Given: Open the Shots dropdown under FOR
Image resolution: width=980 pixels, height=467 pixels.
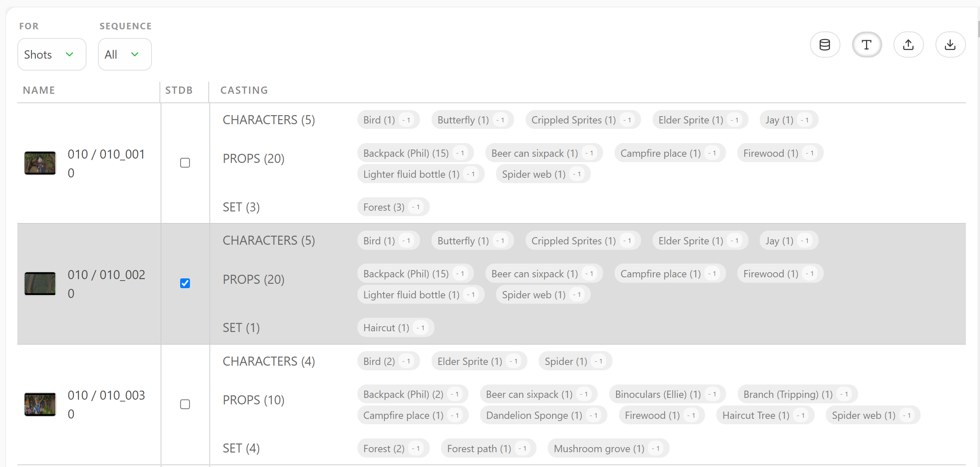Looking at the screenshot, I should (x=52, y=54).
